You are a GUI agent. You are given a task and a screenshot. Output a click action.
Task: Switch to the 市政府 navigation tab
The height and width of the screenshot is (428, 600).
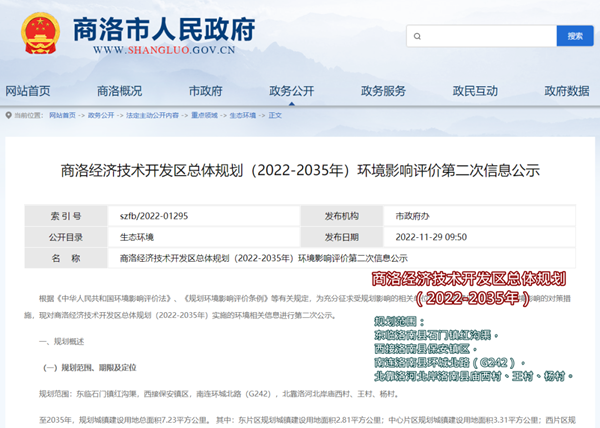click(204, 91)
